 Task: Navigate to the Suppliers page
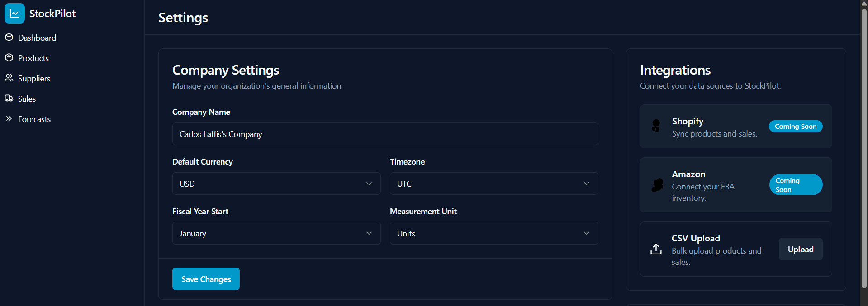(x=33, y=78)
